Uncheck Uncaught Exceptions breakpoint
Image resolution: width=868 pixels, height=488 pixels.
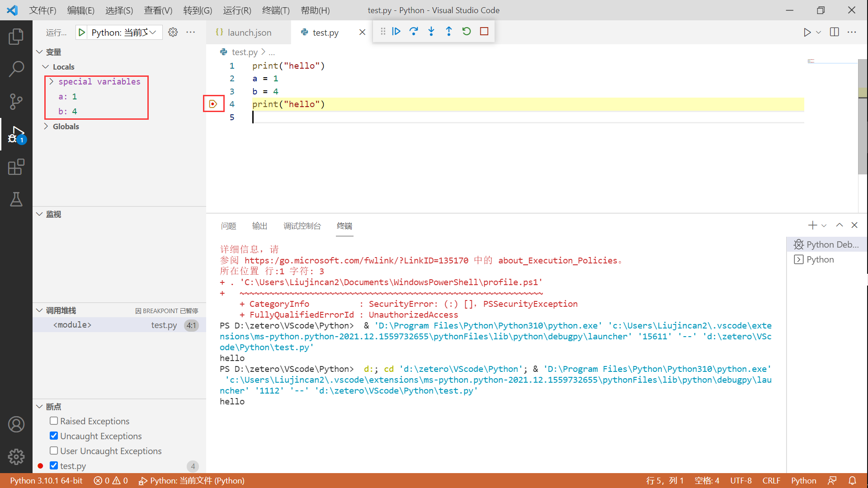54,436
